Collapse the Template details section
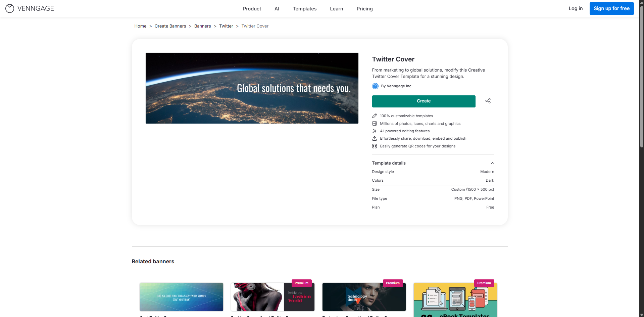 492,163
